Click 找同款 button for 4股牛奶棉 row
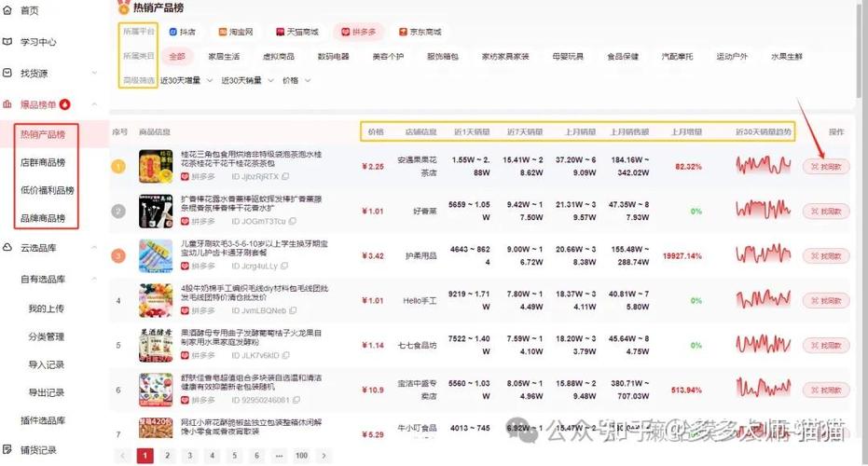 pos(826,300)
